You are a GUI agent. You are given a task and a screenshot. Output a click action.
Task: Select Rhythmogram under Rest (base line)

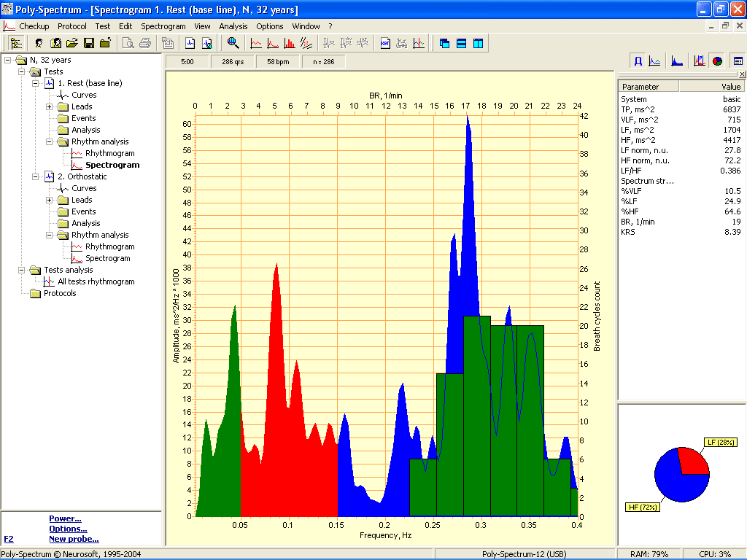click(109, 153)
